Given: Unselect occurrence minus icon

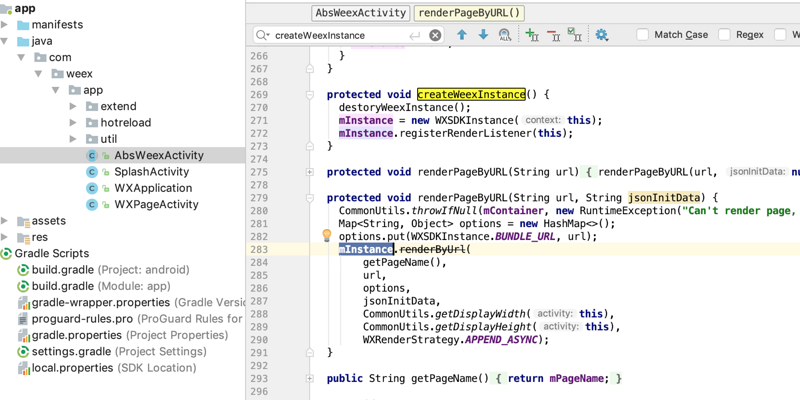Looking at the screenshot, I should click(554, 35).
